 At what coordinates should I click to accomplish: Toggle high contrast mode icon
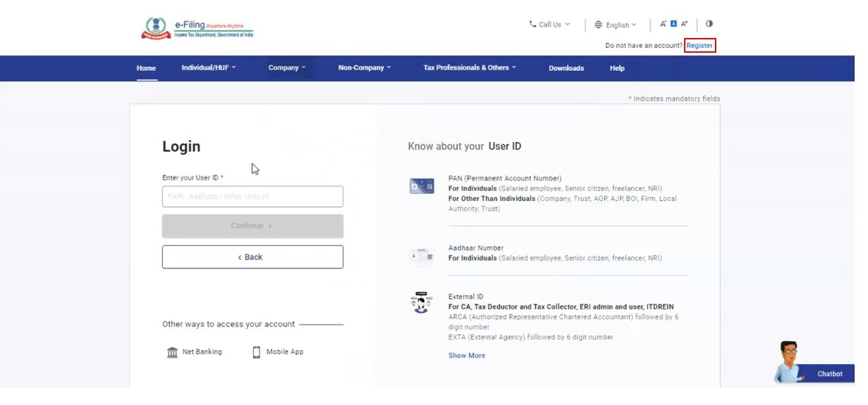coord(709,24)
